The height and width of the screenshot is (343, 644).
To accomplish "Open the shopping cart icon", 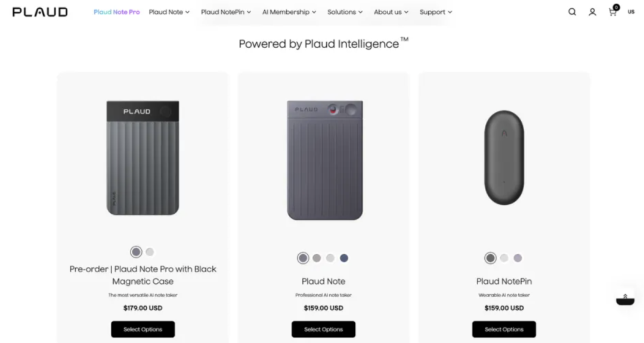I will pyautogui.click(x=612, y=12).
